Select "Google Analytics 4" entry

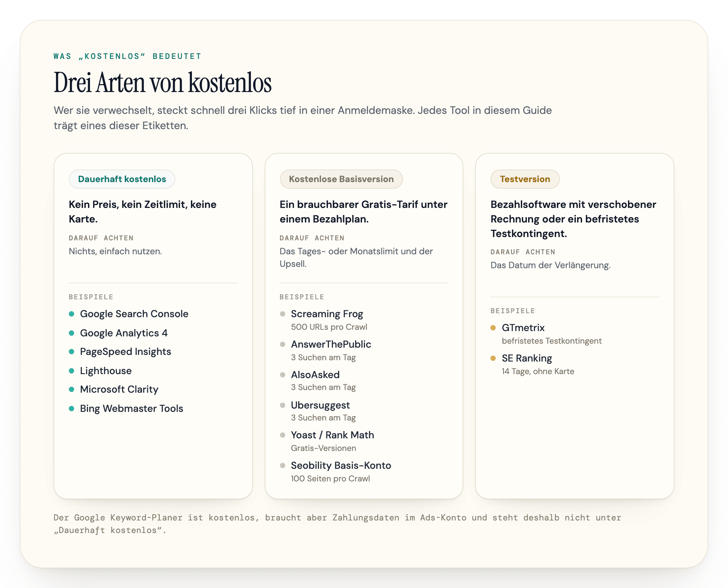pyautogui.click(x=123, y=333)
